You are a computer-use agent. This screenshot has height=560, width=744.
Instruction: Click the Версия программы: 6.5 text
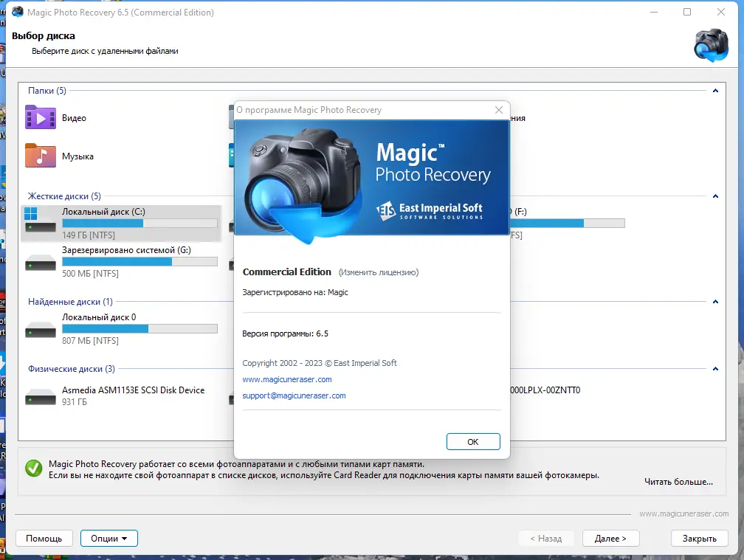point(285,333)
